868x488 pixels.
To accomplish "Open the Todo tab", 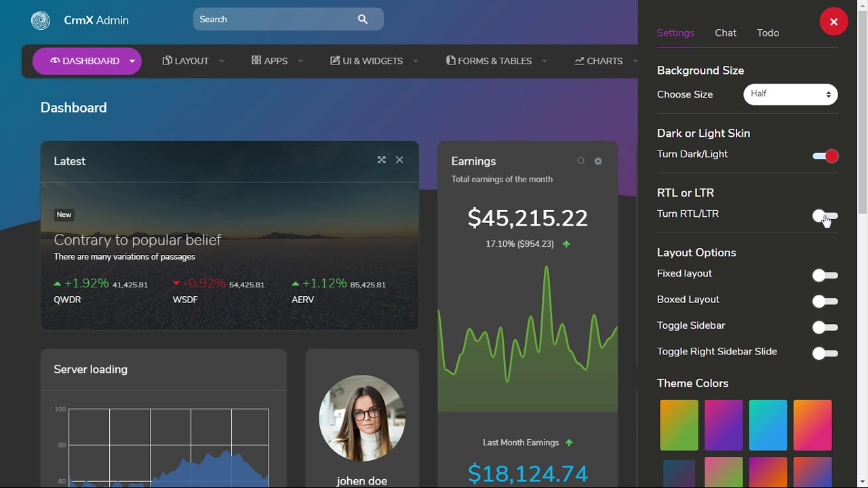I will point(768,33).
